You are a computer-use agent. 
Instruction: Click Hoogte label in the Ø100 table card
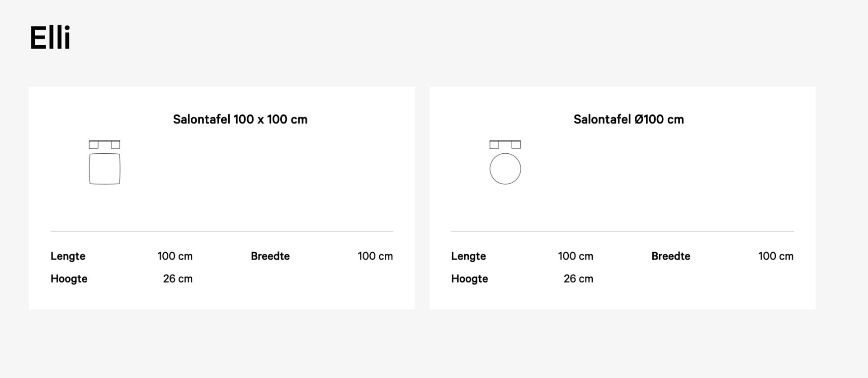point(469,279)
